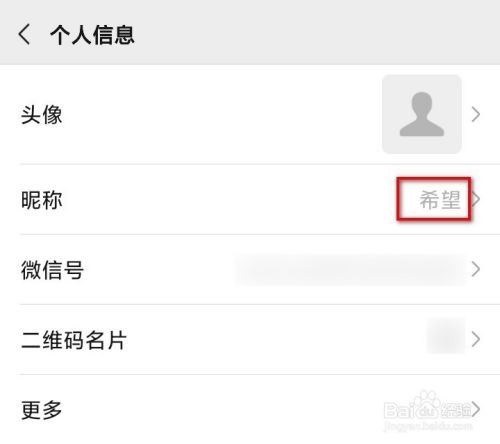This screenshot has height=444, width=500.
Task: Open the chevron in the 更多 row
Action: coord(476,409)
